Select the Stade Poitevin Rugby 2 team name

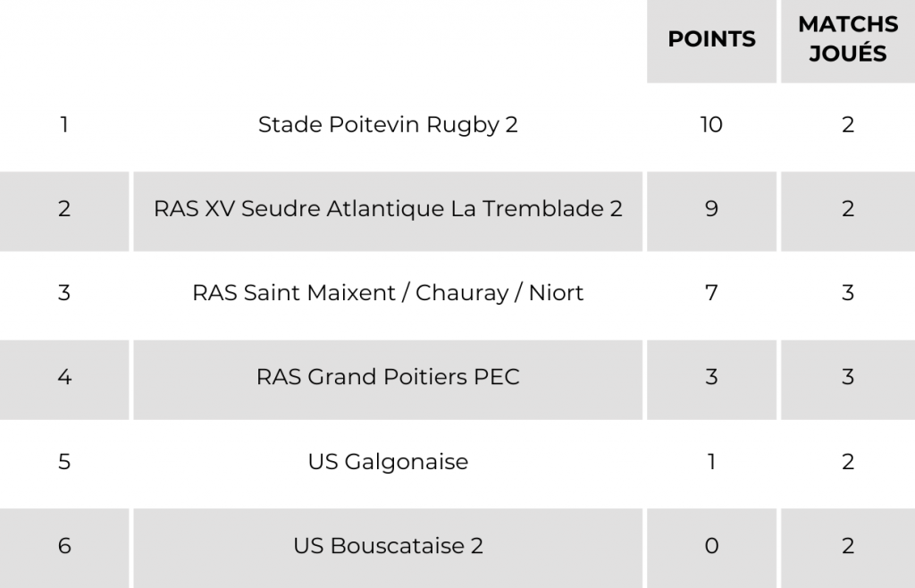coord(388,125)
